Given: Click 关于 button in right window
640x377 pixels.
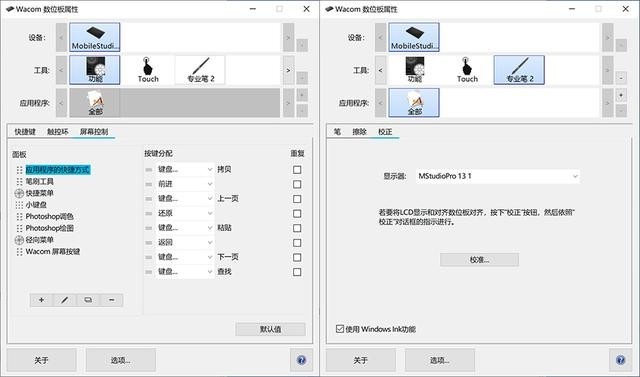Looking at the screenshot, I should (360, 360).
